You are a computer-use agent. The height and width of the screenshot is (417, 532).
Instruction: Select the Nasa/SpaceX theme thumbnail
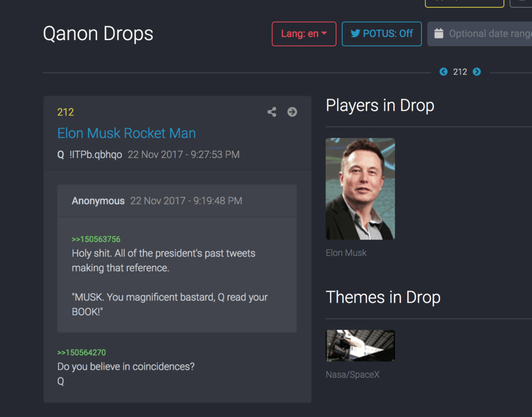[361, 345]
